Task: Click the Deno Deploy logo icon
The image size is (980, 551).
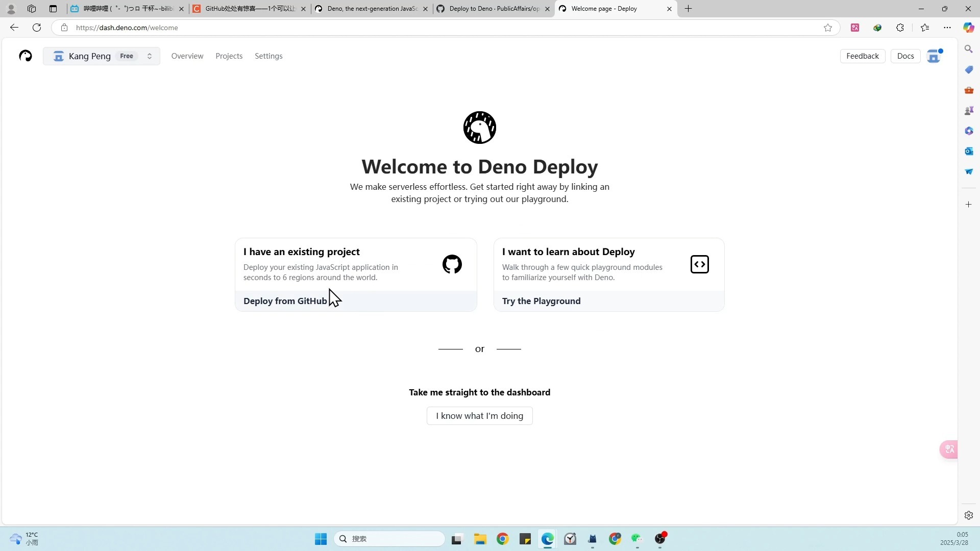Action: (x=25, y=56)
